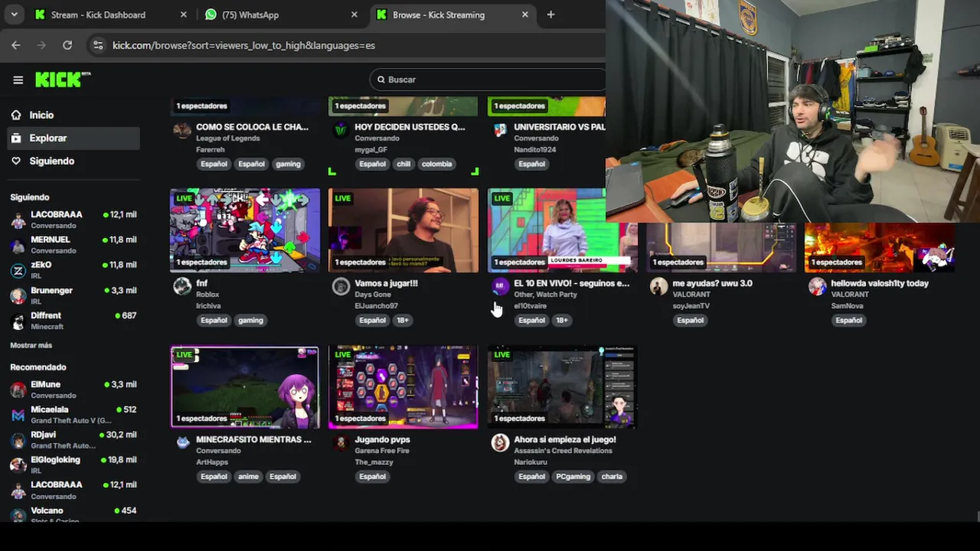Click the Buscar search field
Viewport: 980px width, 551px height.
[x=488, y=80]
